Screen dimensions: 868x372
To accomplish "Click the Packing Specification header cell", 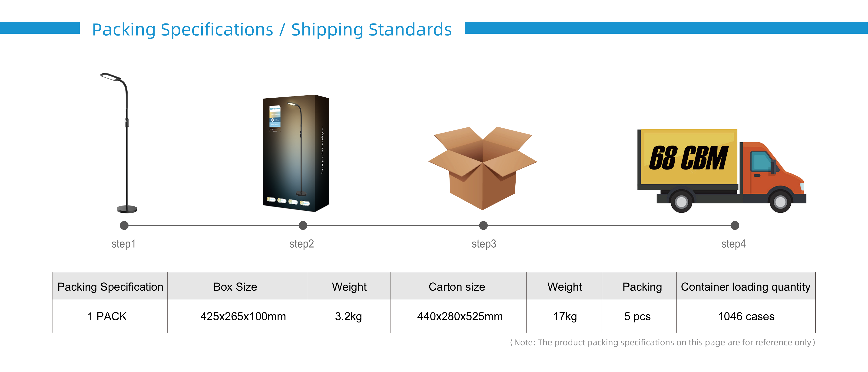I will click(110, 287).
